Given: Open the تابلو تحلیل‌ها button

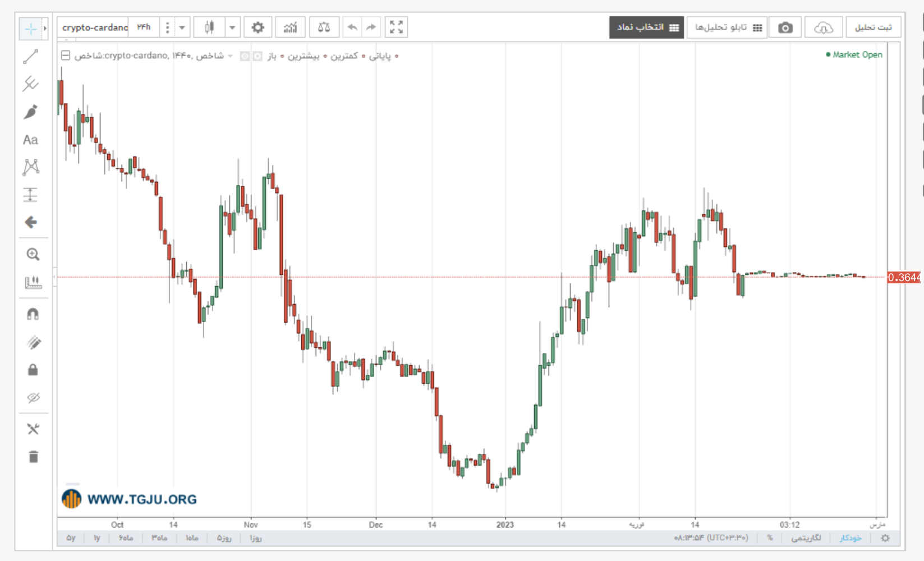Looking at the screenshot, I should point(727,27).
